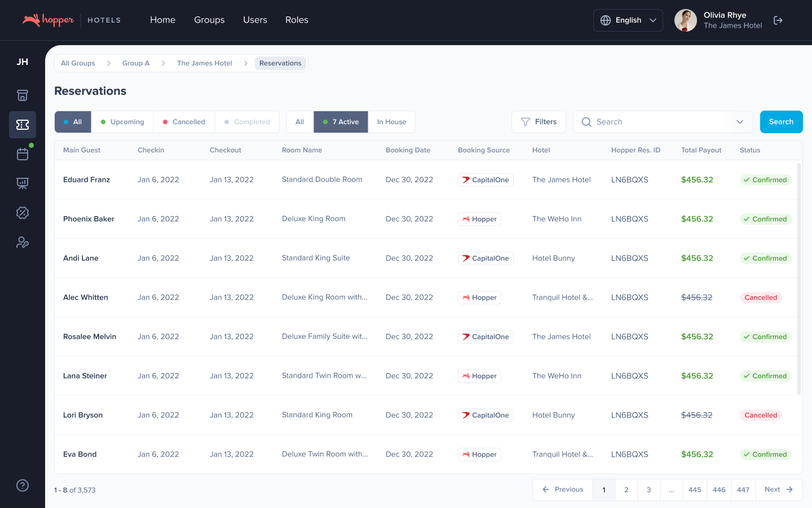Open the user management sidebar icon
This screenshot has height=508, width=812.
(23, 242)
